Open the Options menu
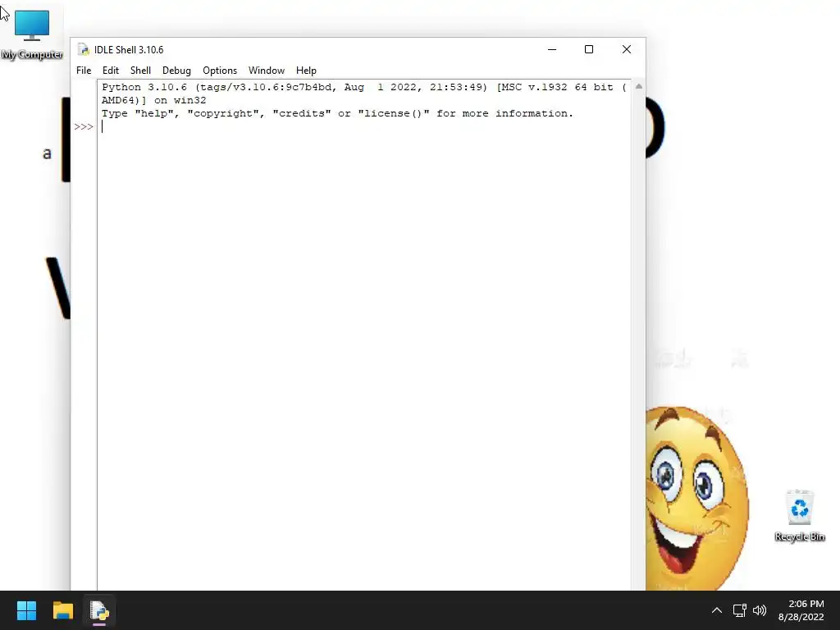Image resolution: width=840 pixels, height=630 pixels. pos(220,71)
